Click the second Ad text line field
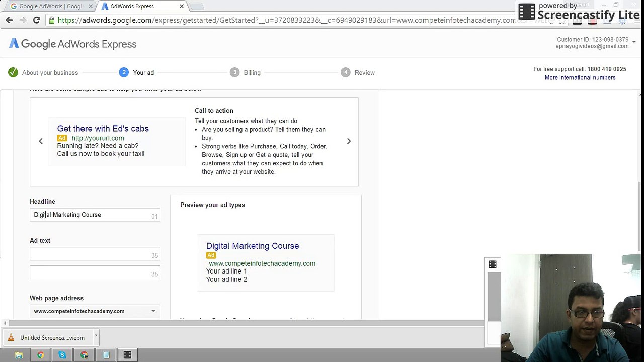 95,273
